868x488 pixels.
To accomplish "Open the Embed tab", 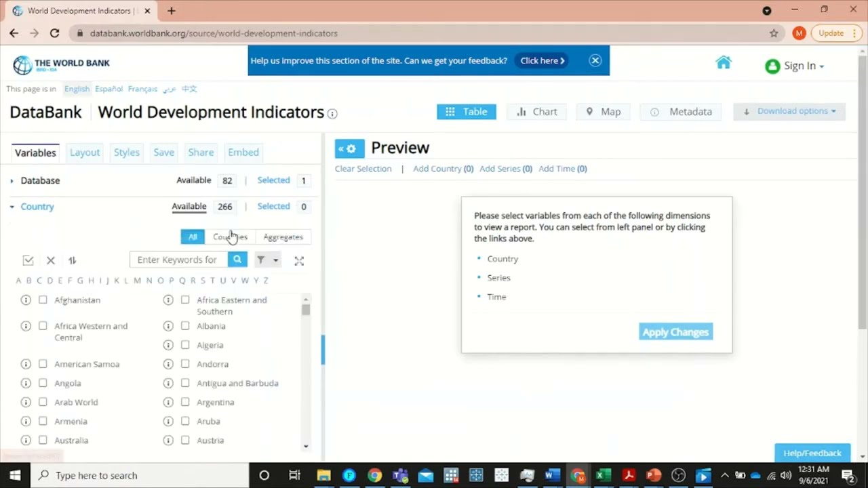I will pyautogui.click(x=243, y=152).
